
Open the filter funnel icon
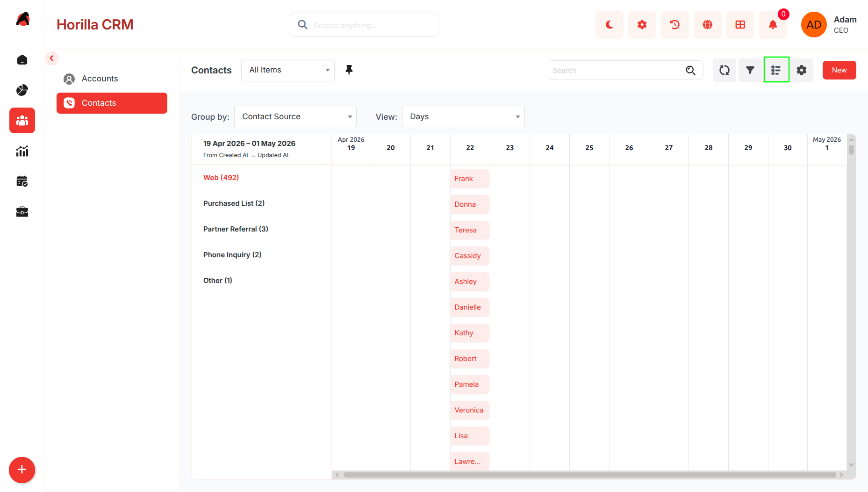point(750,70)
